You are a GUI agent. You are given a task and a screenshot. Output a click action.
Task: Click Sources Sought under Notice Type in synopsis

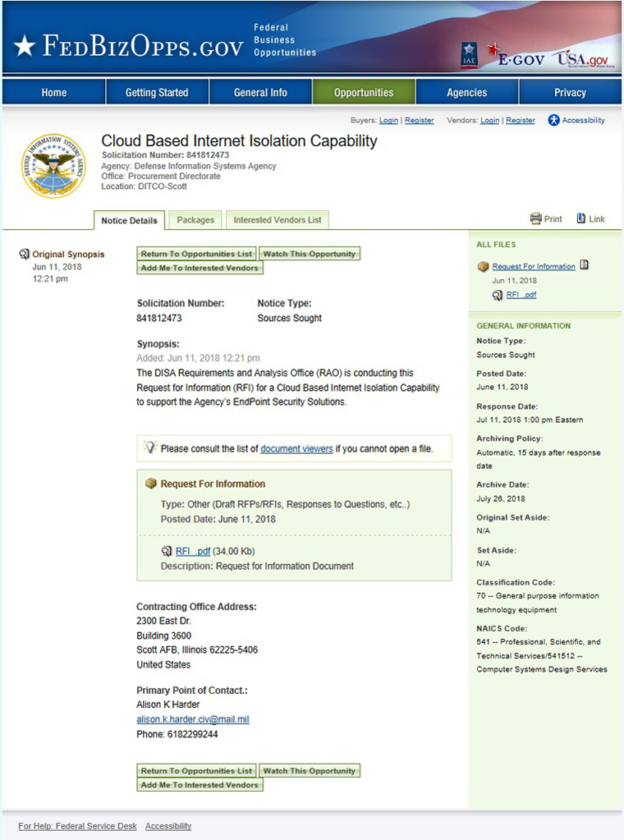click(x=289, y=318)
